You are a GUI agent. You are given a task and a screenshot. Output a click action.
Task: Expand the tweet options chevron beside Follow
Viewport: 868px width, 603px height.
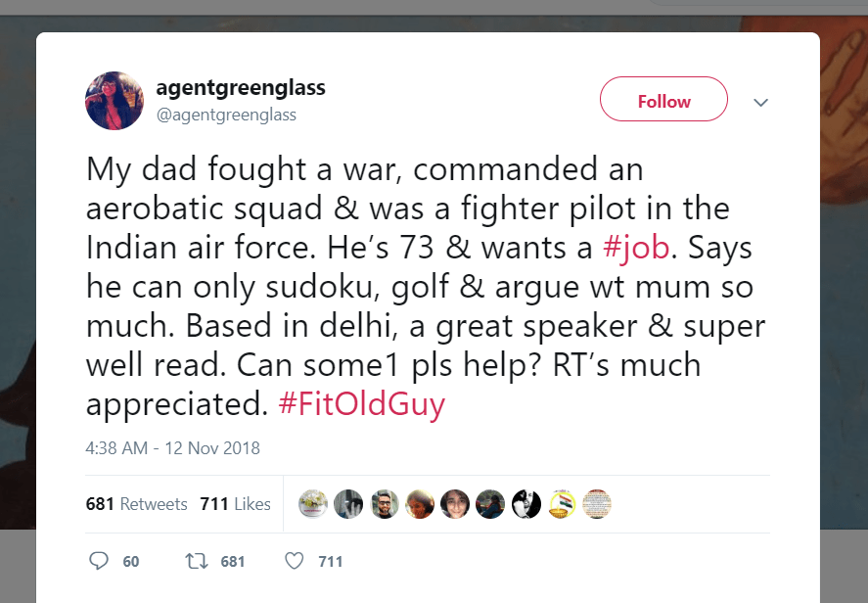pos(760,102)
